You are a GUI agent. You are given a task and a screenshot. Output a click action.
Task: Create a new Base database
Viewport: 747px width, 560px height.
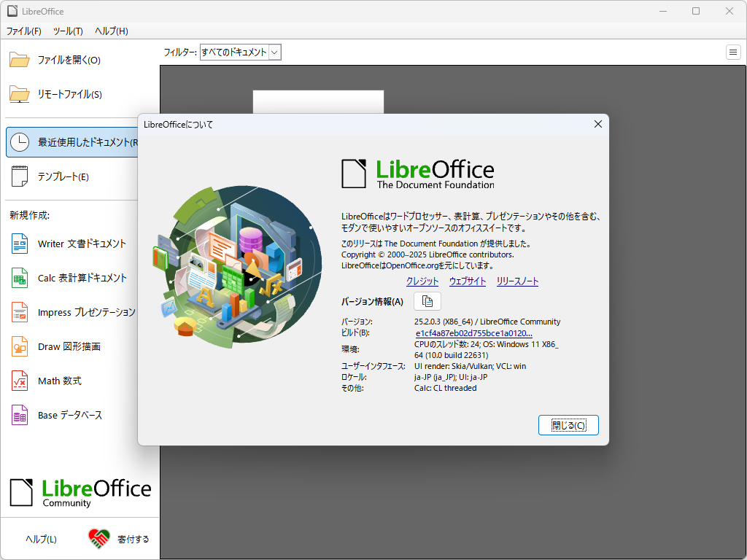68,414
